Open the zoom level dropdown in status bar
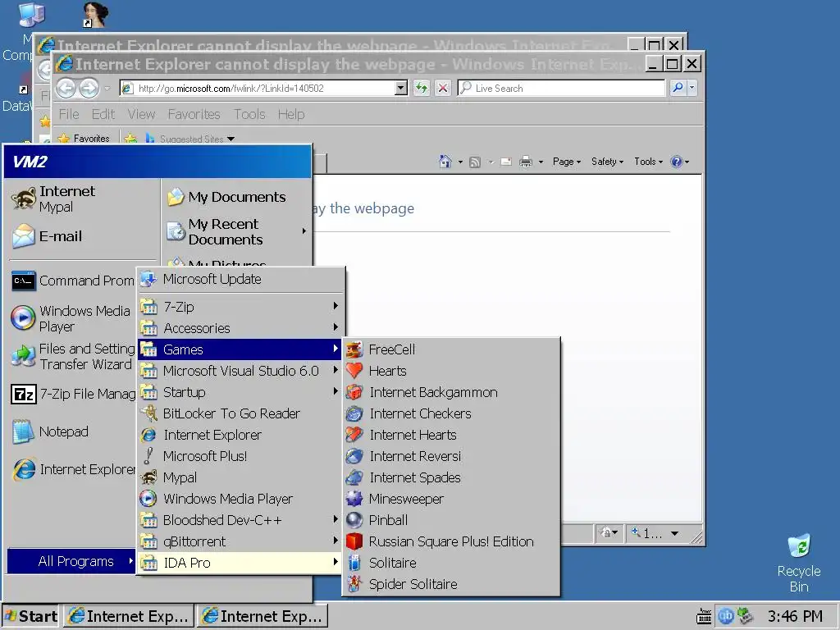 pos(674,533)
